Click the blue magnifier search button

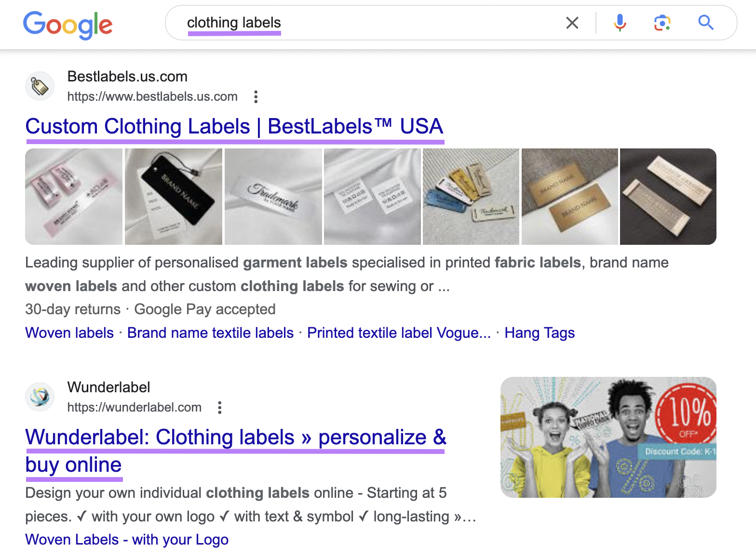tap(706, 22)
